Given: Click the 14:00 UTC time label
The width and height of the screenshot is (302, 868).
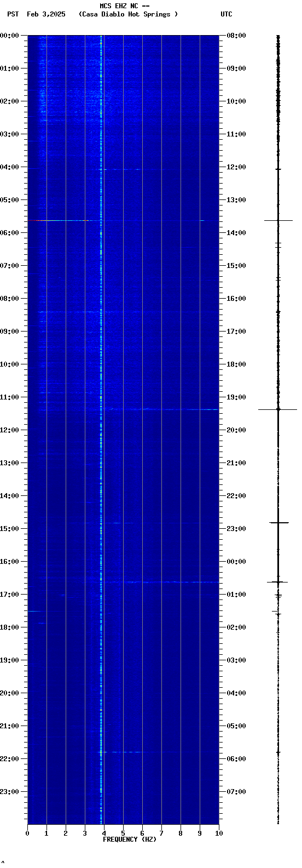Looking at the screenshot, I should (x=236, y=233).
